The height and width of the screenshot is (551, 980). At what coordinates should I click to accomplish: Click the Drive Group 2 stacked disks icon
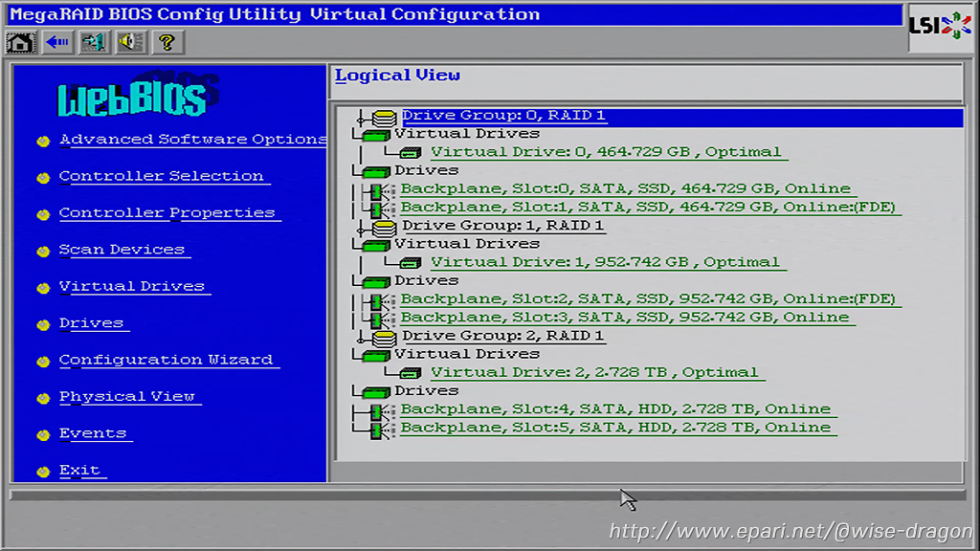coord(385,338)
